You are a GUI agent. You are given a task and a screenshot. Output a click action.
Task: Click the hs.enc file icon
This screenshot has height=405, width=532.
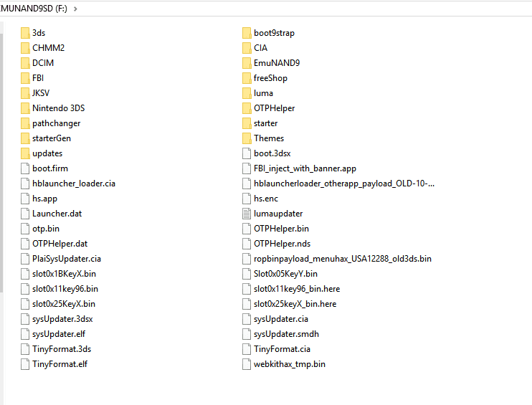tap(247, 199)
